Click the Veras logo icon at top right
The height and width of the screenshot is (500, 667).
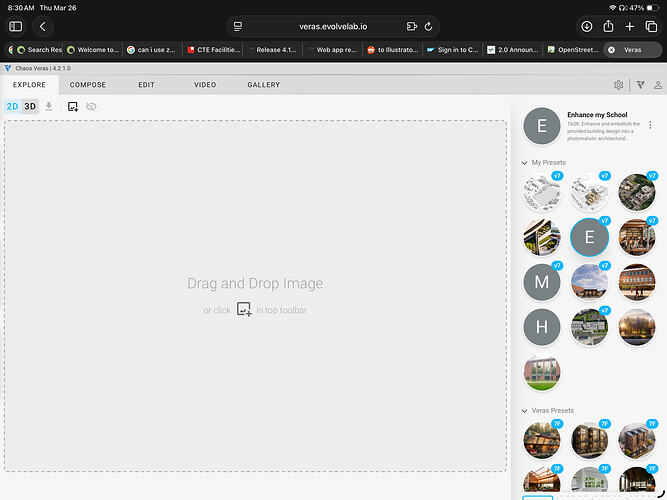point(639,85)
